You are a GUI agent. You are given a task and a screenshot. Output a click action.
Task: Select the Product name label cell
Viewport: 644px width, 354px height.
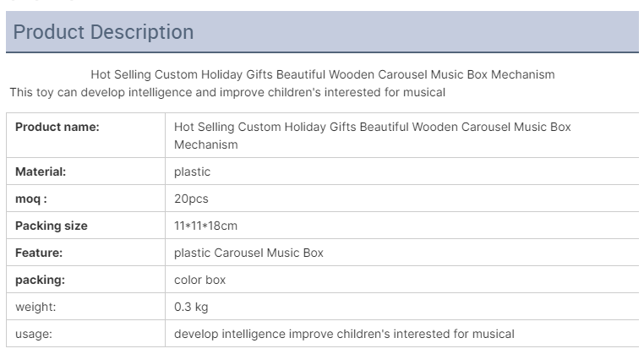pyautogui.click(x=86, y=135)
